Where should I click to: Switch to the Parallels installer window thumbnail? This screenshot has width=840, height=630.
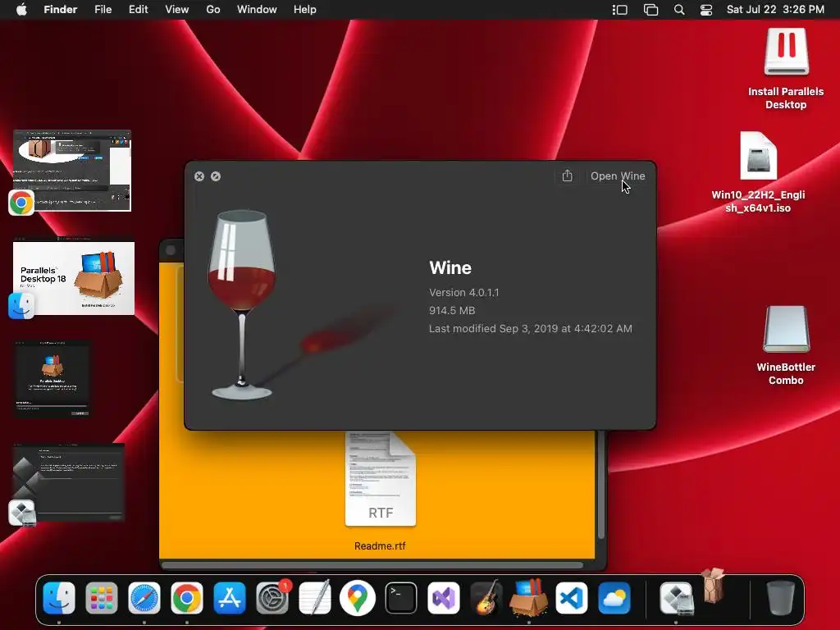tap(52, 379)
